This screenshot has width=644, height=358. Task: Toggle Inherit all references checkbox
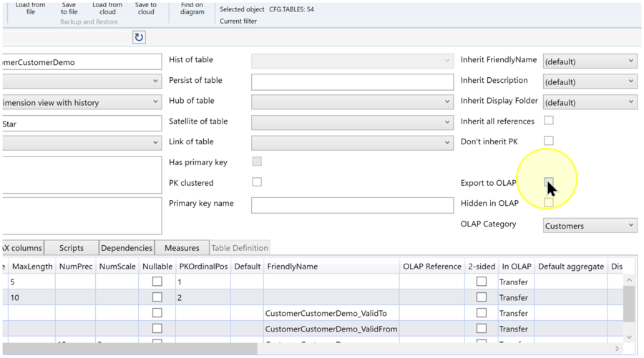point(549,121)
